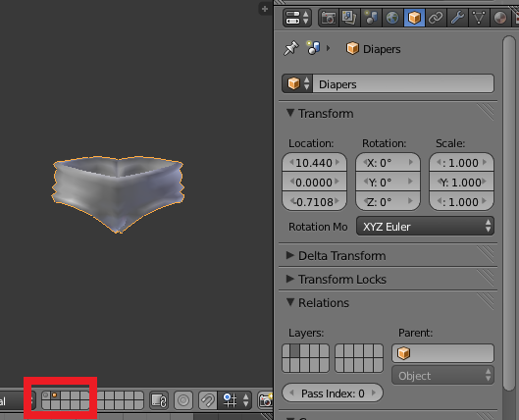
Task: Toggle the snap magnet in viewport header
Action: 208,400
